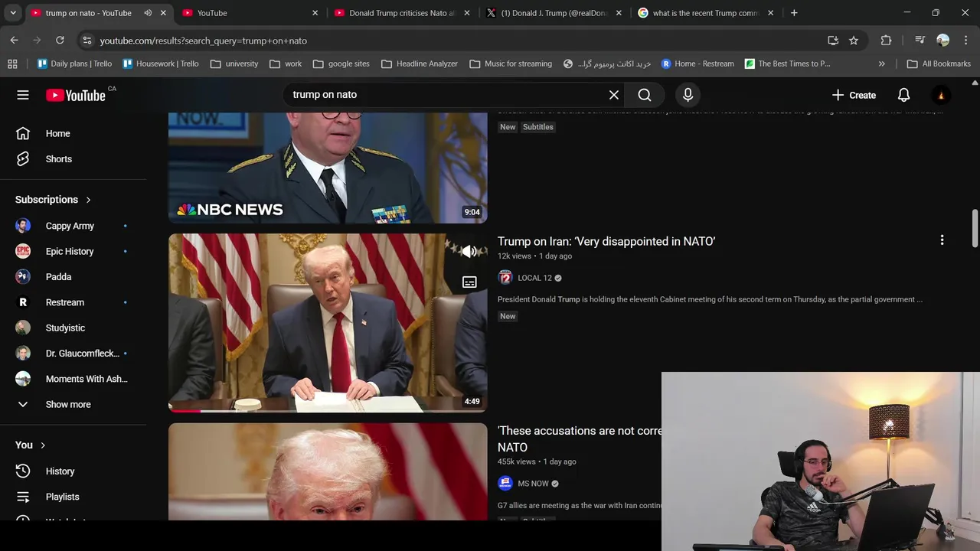Open the LOCAL 12 channel name link
The width and height of the screenshot is (980, 551).
[534, 278]
